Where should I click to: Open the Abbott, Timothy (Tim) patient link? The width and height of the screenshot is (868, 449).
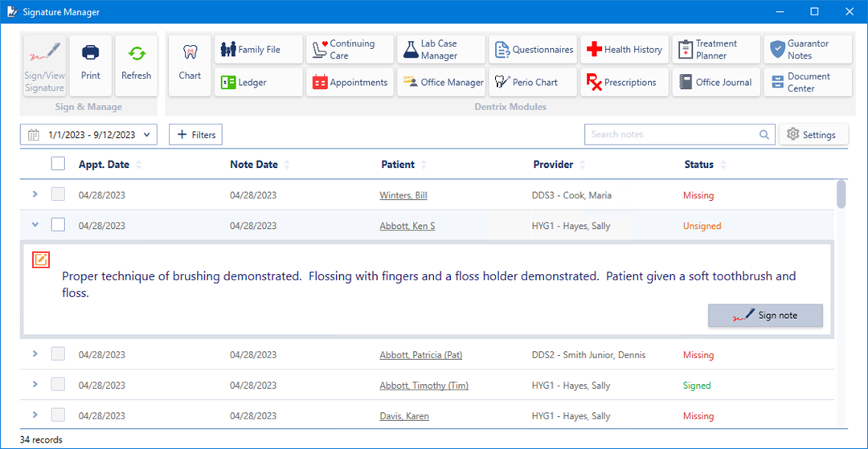coord(424,386)
